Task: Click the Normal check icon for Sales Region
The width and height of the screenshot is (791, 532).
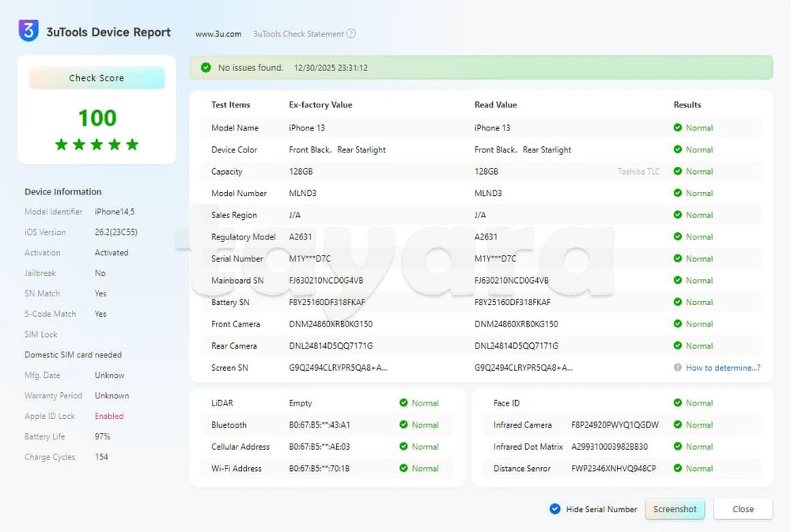Action: tap(678, 215)
